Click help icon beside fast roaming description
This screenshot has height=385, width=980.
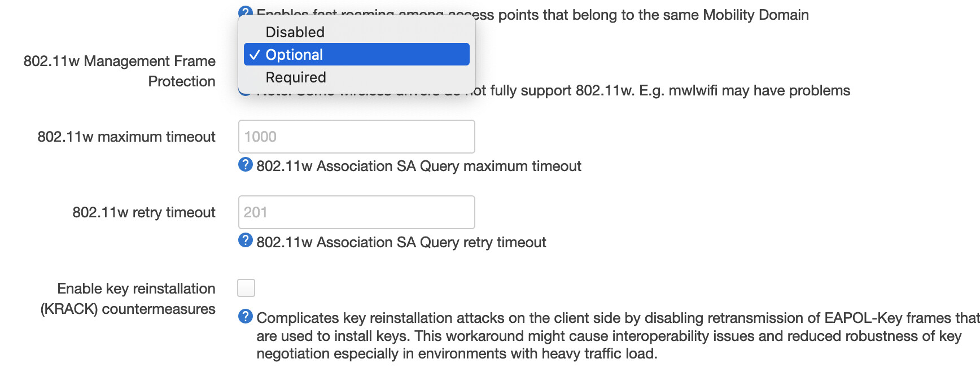246,11
